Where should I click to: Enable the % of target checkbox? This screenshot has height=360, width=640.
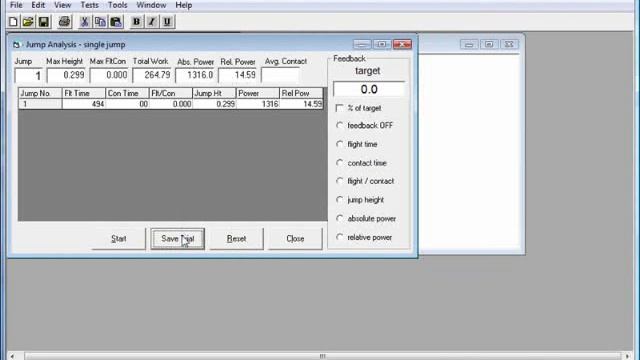coord(339,108)
